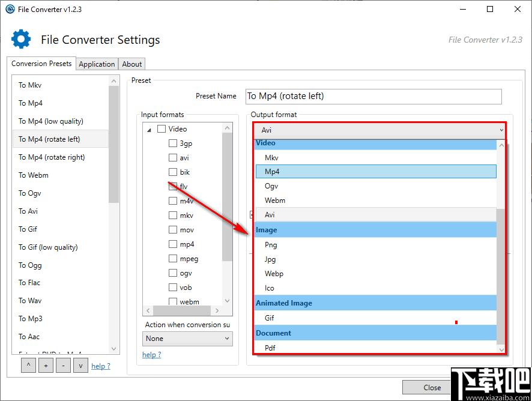Select the To Mkv preset

61,85
